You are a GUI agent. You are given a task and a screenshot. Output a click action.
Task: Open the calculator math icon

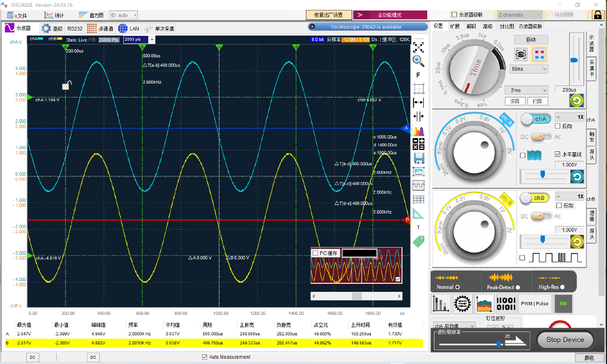(x=419, y=144)
